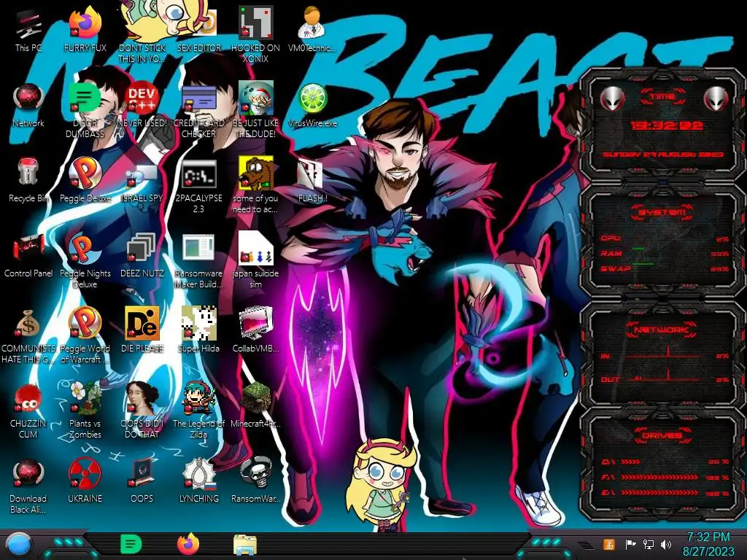Image resolution: width=747 pixels, height=560 pixels.
Task: Open the money bag COMMUNISTS HATE THIS icon
Action: pyautogui.click(x=28, y=335)
